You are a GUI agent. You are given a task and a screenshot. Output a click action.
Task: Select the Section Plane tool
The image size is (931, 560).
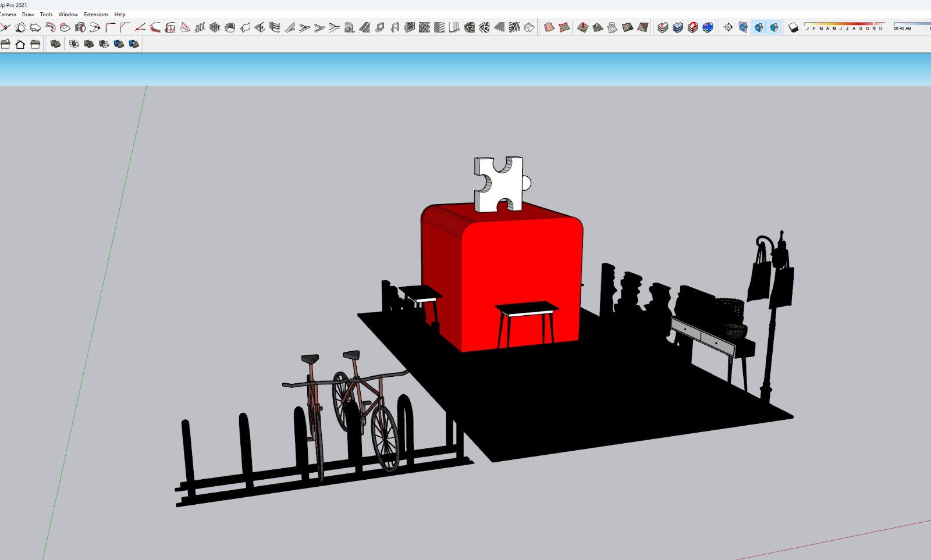[x=728, y=27]
